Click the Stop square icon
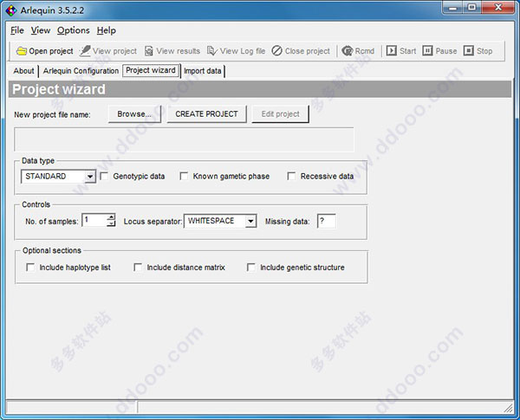The image size is (520, 420). [469, 51]
